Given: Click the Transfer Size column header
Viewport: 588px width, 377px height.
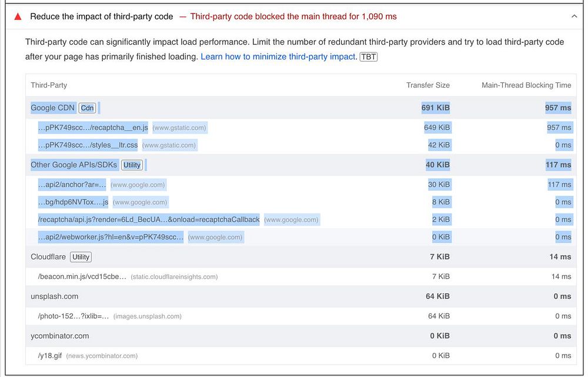Looking at the screenshot, I should [x=427, y=85].
